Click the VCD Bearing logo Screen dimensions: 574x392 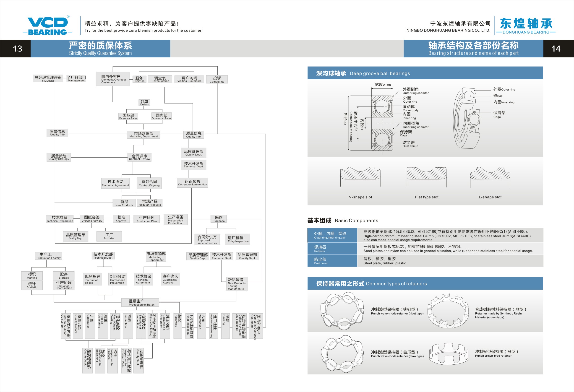[48, 26]
